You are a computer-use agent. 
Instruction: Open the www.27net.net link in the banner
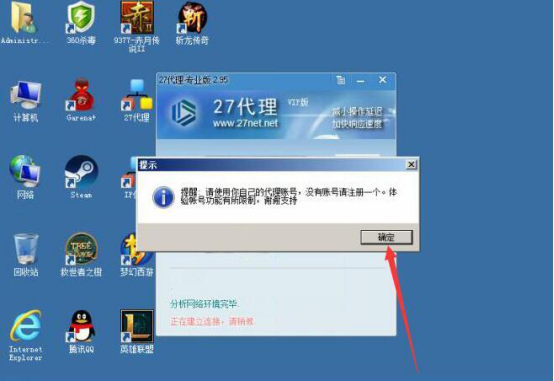point(245,123)
